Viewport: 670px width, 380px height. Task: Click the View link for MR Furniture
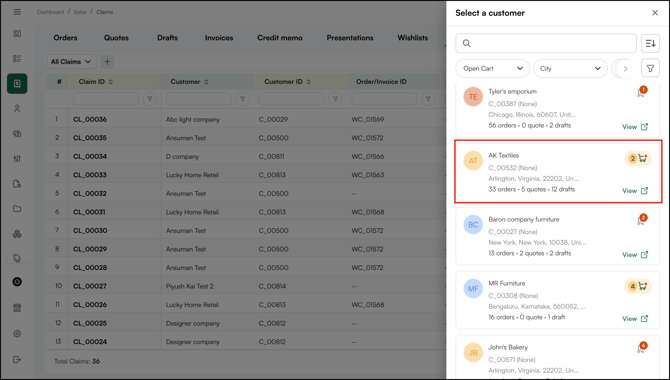(x=635, y=318)
